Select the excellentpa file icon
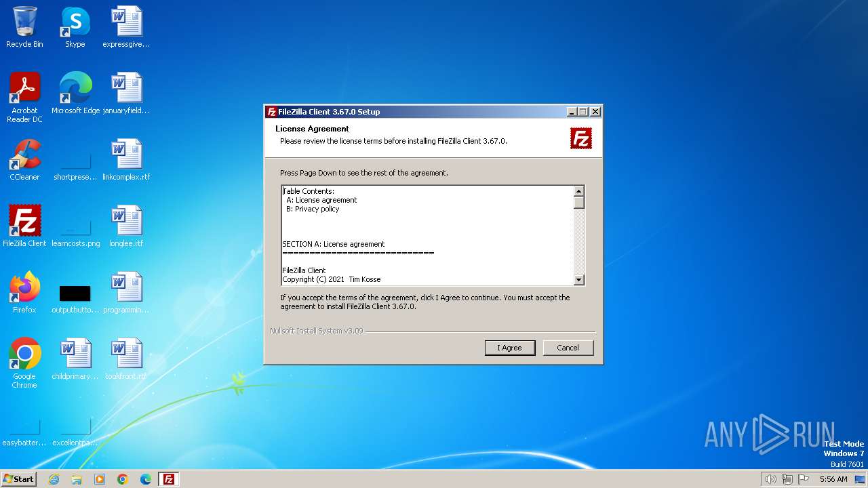Image resolution: width=868 pixels, height=488 pixels. 75,432
